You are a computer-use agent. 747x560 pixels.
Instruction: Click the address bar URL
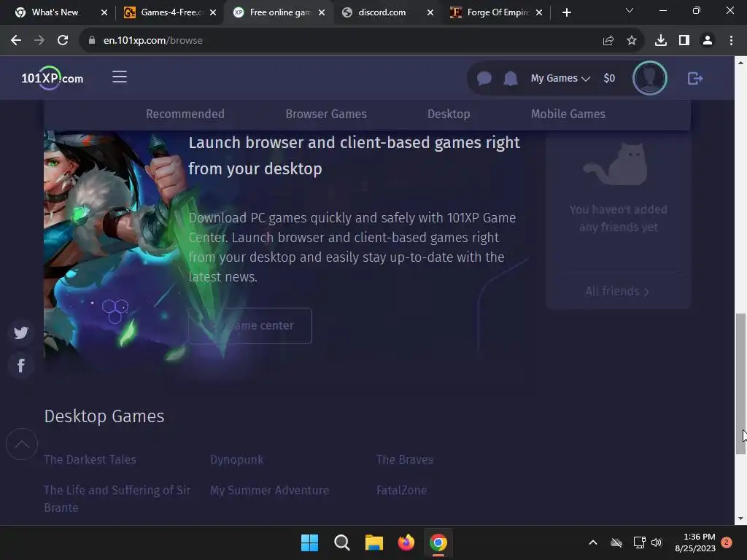click(153, 41)
